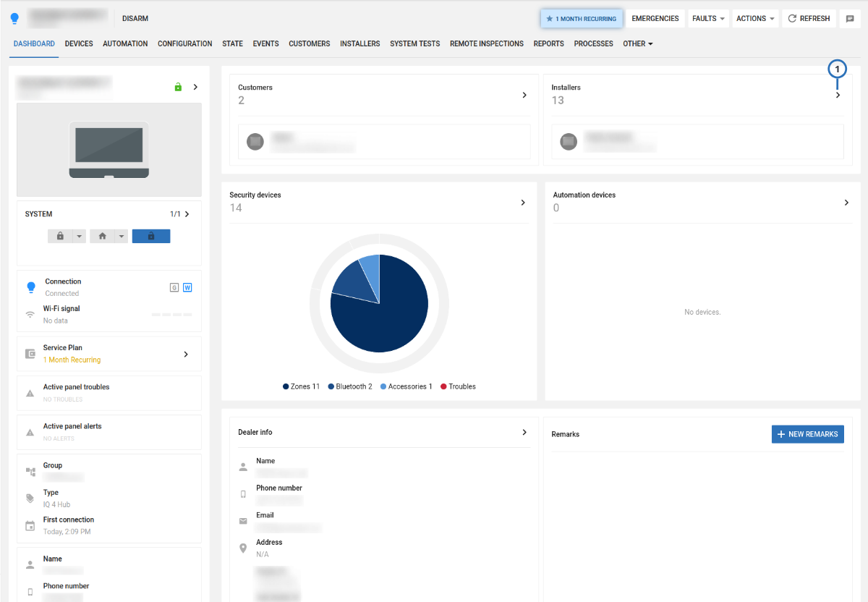Open the arm away options dropdown arrow
868x602 pixels.
pyautogui.click(x=80, y=237)
